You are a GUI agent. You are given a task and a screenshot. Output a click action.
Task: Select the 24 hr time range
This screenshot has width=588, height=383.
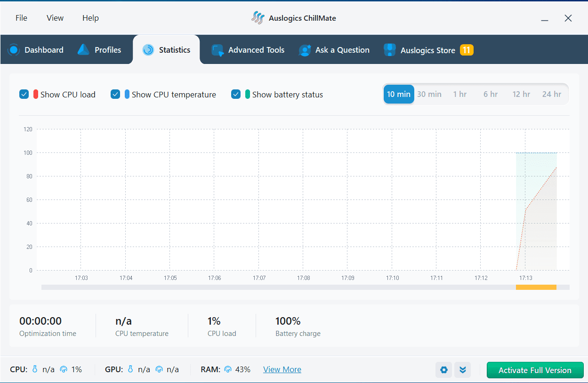tap(552, 94)
